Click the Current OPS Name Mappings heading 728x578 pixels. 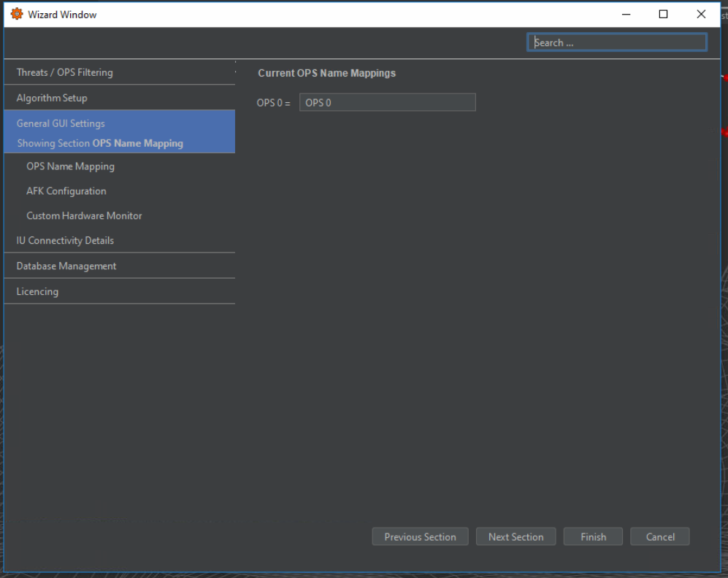tap(326, 74)
